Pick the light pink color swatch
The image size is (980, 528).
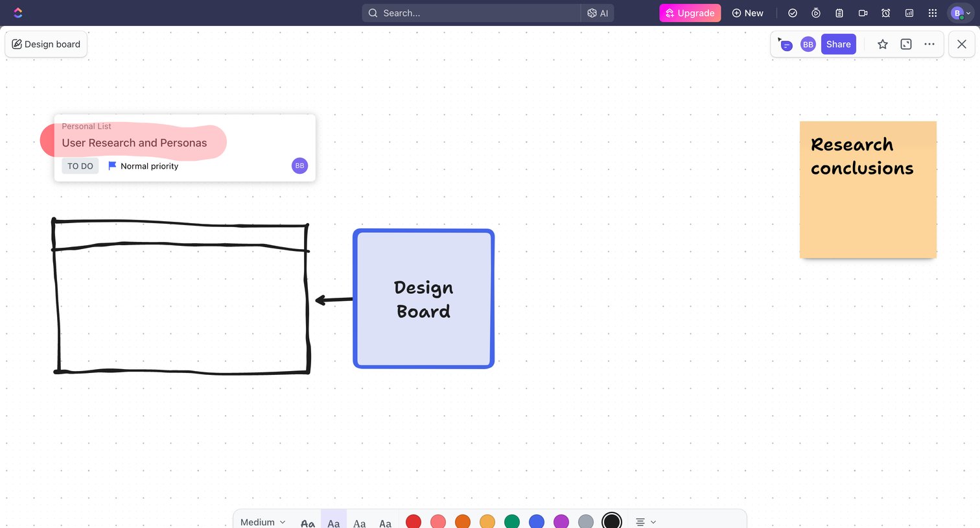point(438,522)
